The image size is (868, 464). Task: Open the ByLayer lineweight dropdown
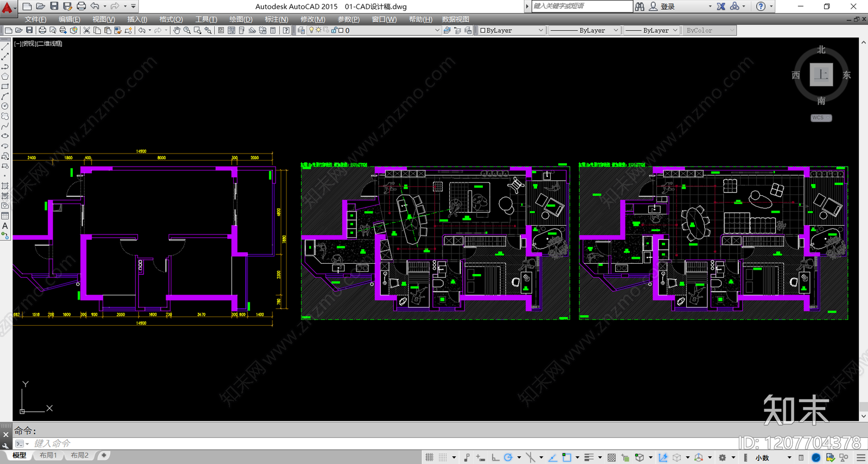coord(651,30)
